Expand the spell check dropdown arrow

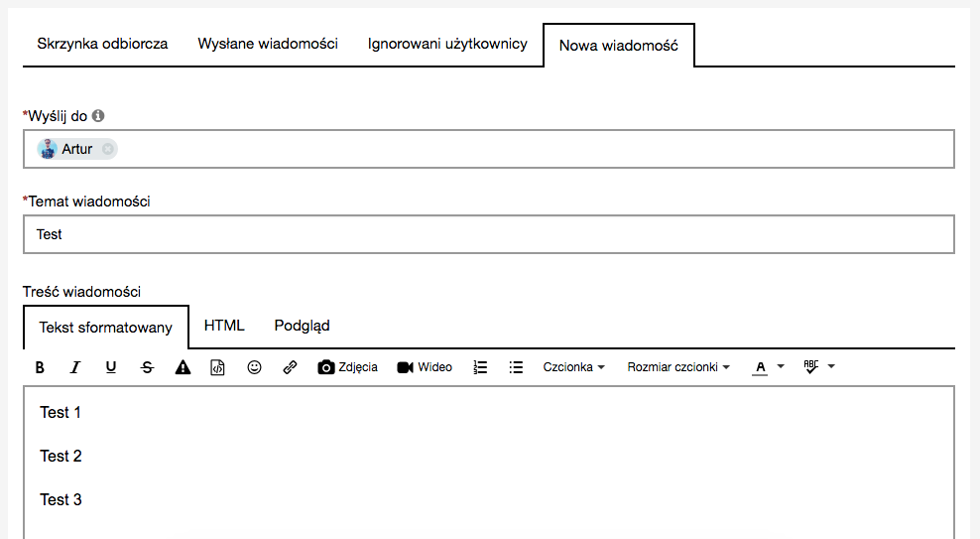click(x=831, y=366)
